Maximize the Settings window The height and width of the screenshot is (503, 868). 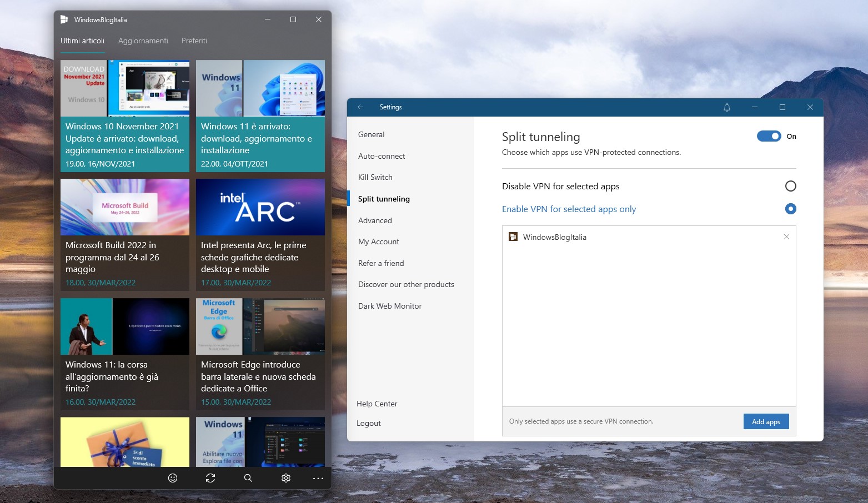pyautogui.click(x=782, y=107)
